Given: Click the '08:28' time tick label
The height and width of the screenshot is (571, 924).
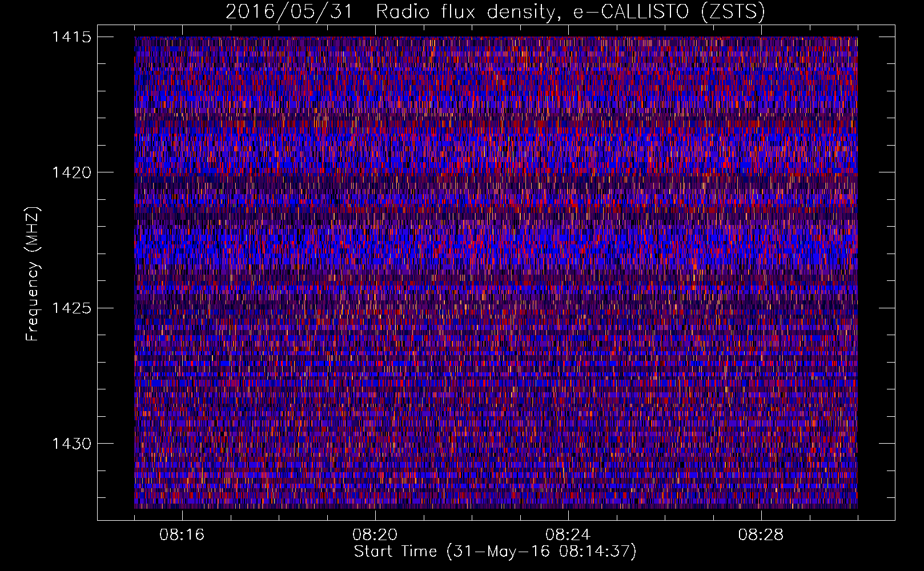Looking at the screenshot, I should (x=761, y=535).
